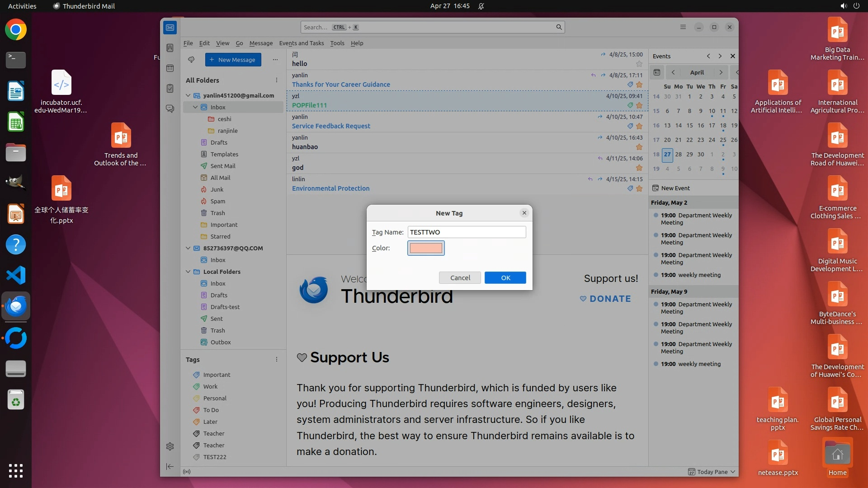Click the Get Messages cloud icon
This screenshot has height=488, width=868.
click(191, 60)
